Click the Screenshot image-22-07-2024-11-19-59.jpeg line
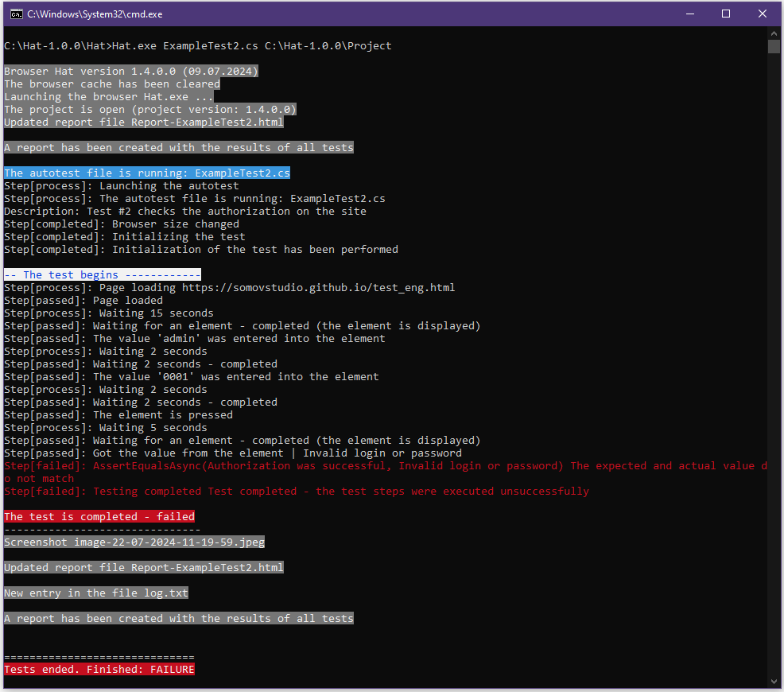This screenshot has width=784, height=692. [134, 542]
